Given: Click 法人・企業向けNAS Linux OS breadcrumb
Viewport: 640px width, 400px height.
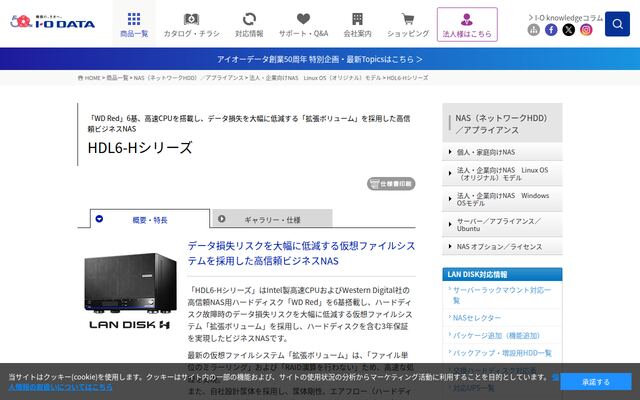Looking at the screenshot, I should (315, 78).
